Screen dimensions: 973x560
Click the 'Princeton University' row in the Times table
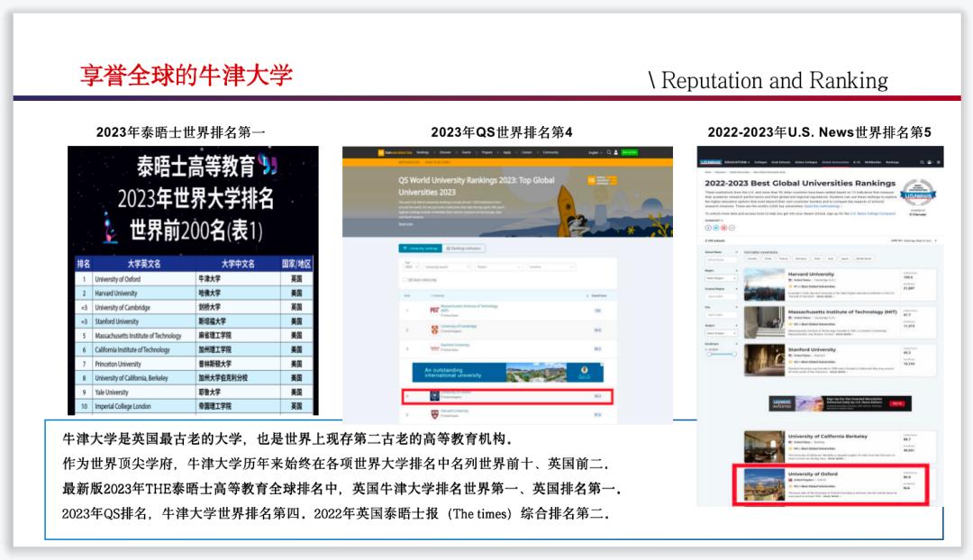point(194,364)
